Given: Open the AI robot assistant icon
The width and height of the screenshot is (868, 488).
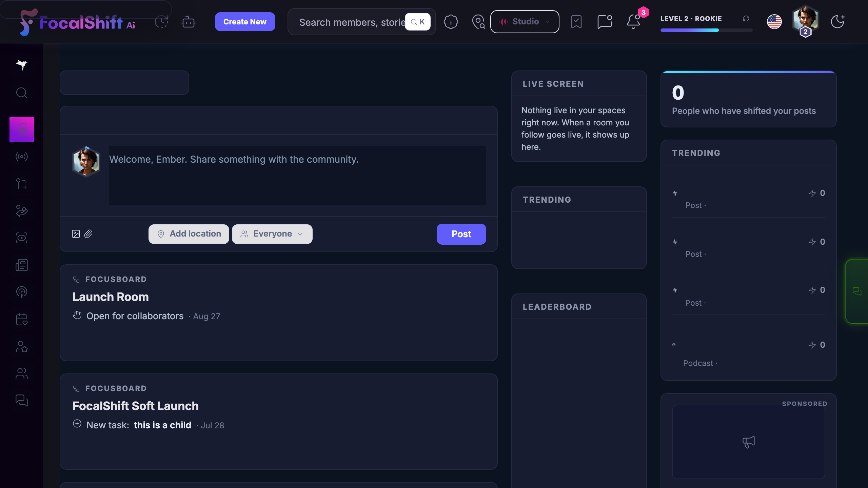Looking at the screenshot, I should (188, 22).
